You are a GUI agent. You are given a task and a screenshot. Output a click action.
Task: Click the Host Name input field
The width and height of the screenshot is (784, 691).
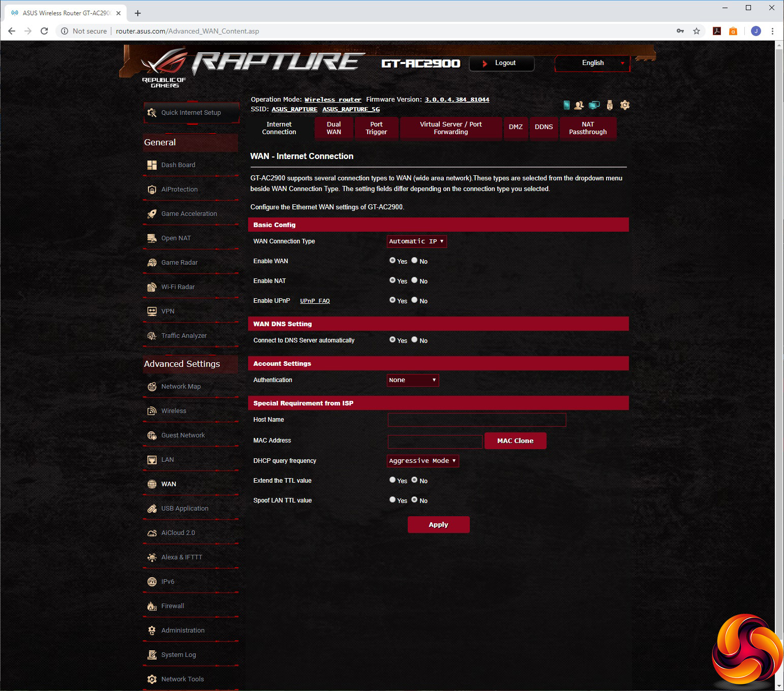pos(476,420)
